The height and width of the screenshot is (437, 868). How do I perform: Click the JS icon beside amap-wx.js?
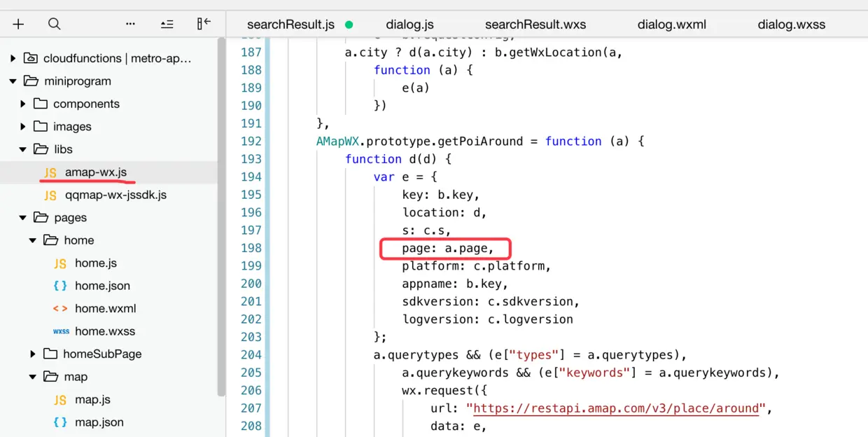(x=50, y=172)
